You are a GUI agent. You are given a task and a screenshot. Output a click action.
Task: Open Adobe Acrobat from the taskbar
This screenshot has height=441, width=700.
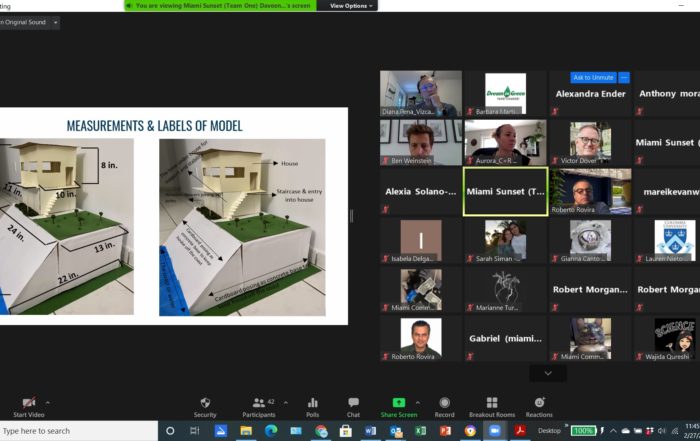point(520,431)
